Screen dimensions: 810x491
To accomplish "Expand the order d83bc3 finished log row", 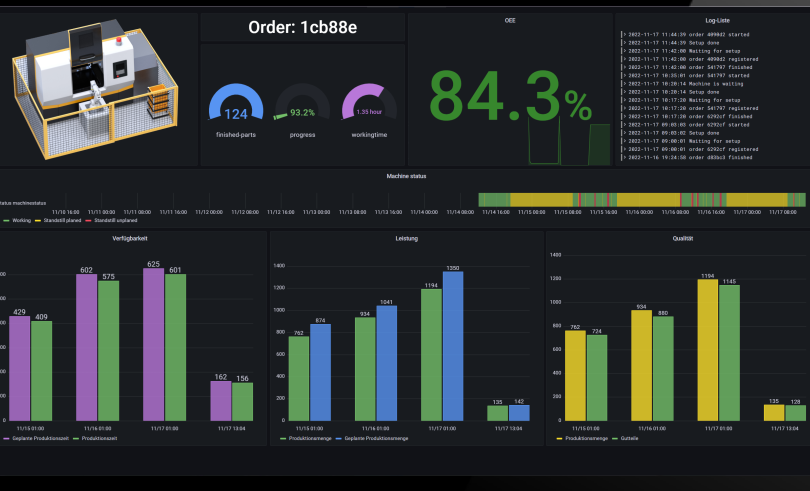I will [684, 157].
